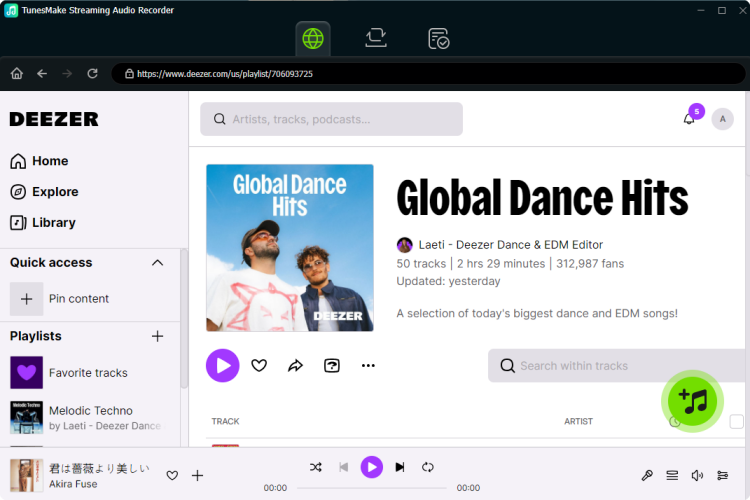Open Library in Deezer sidebar
750x500 pixels.
coord(43,222)
